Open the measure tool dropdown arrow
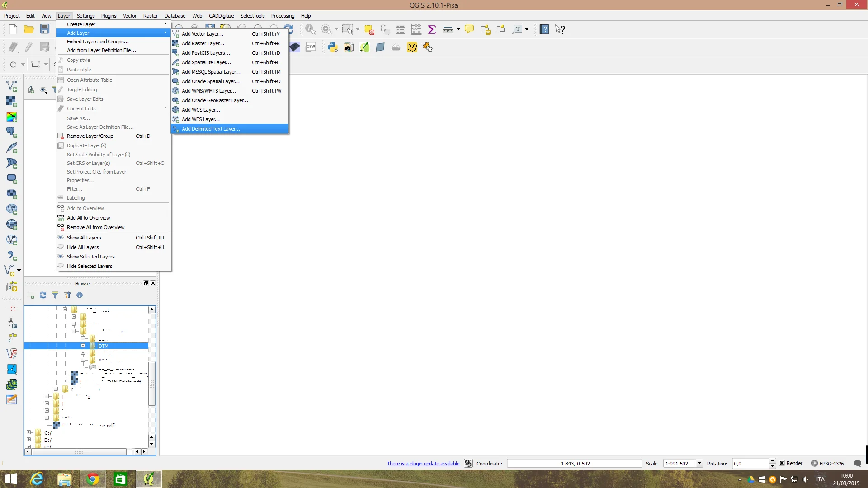868x488 pixels. [x=458, y=29]
